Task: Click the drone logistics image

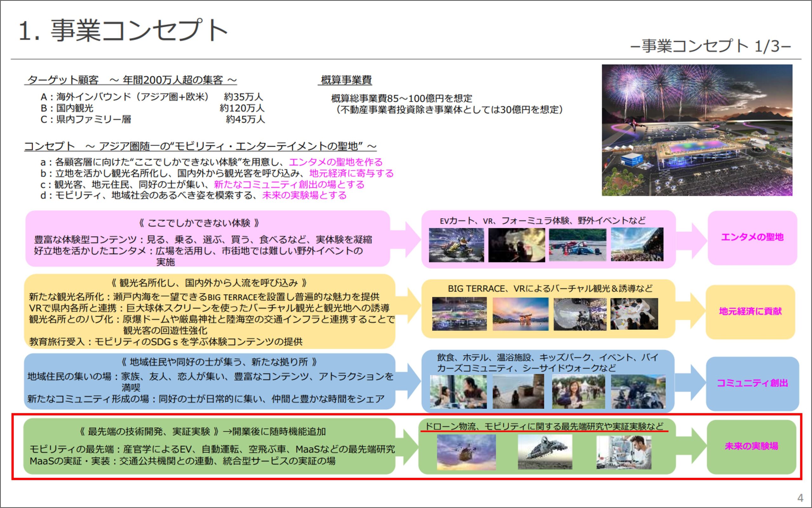Action: click(466, 452)
